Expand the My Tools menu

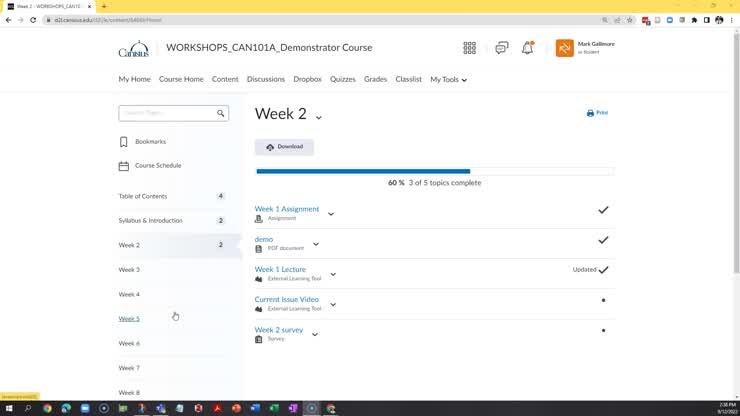tap(448, 79)
